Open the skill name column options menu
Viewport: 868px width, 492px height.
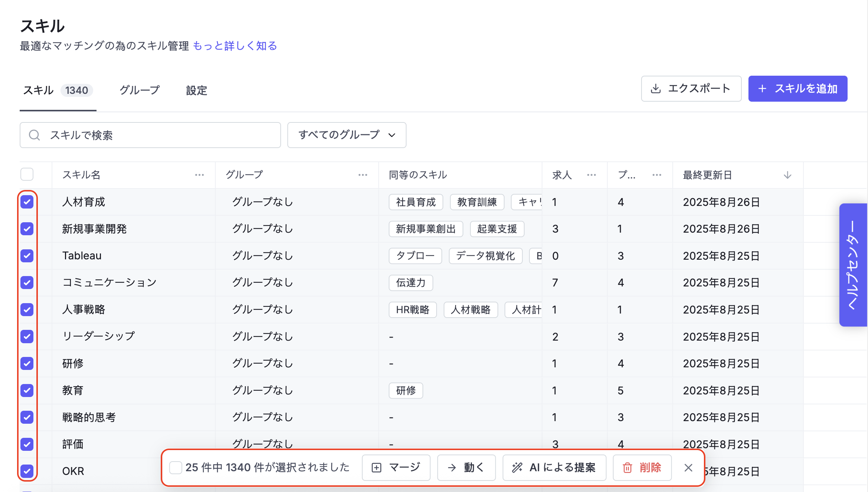(199, 175)
